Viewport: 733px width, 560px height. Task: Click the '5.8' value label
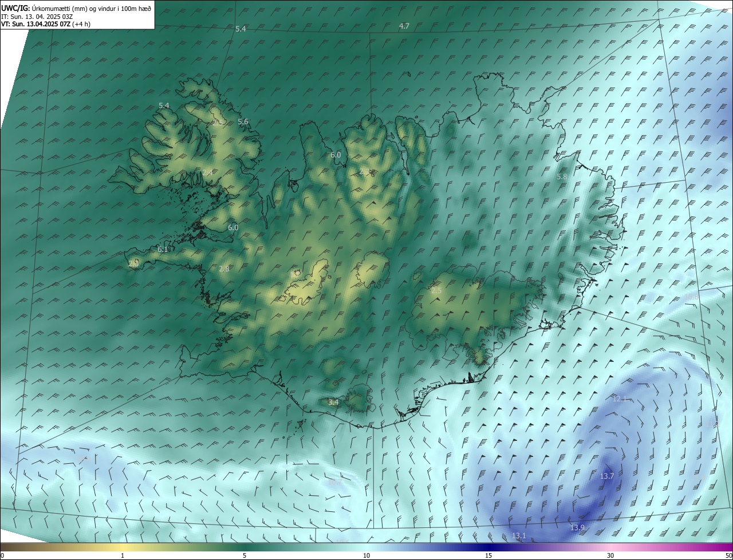(562, 177)
